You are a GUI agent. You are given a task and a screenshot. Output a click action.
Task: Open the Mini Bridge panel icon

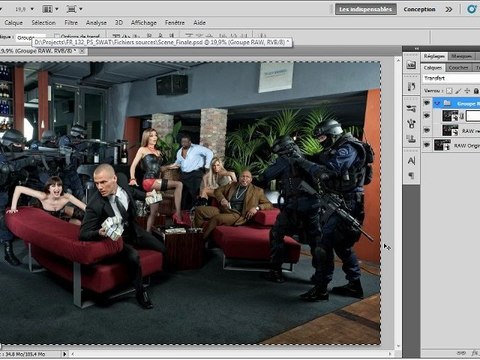(411, 65)
